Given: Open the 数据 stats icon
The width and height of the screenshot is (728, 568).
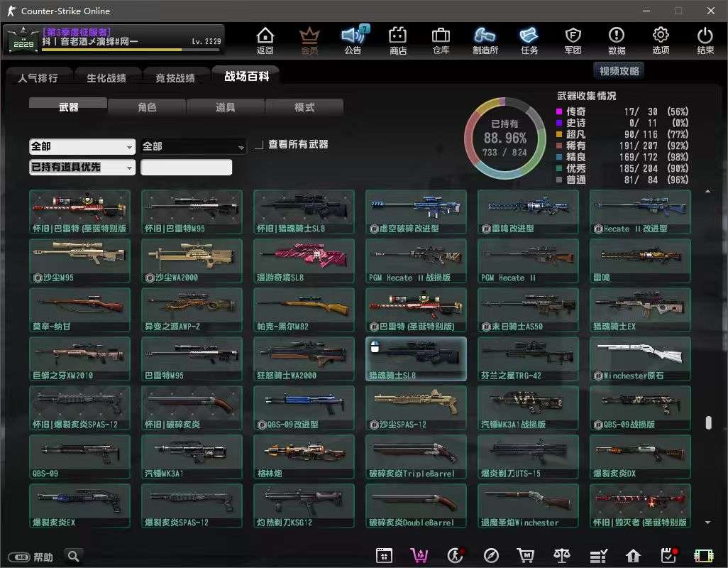Looking at the screenshot, I should click(617, 40).
